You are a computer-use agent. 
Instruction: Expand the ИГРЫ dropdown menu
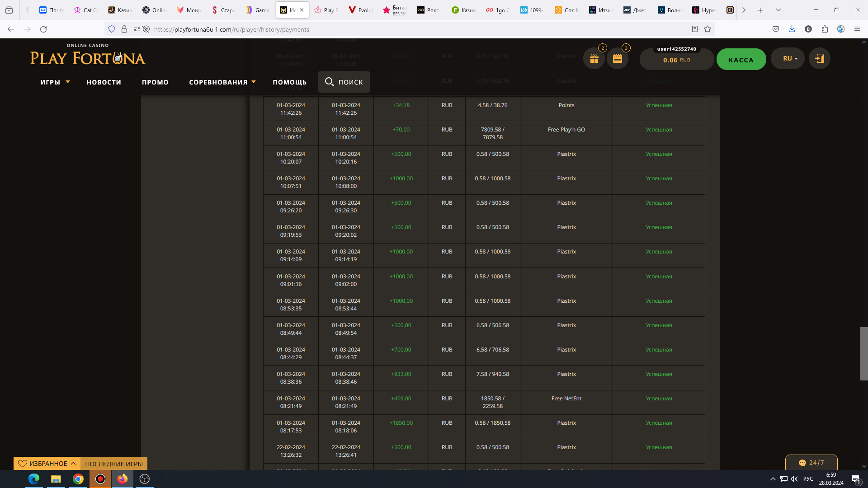(x=55, y=82)
